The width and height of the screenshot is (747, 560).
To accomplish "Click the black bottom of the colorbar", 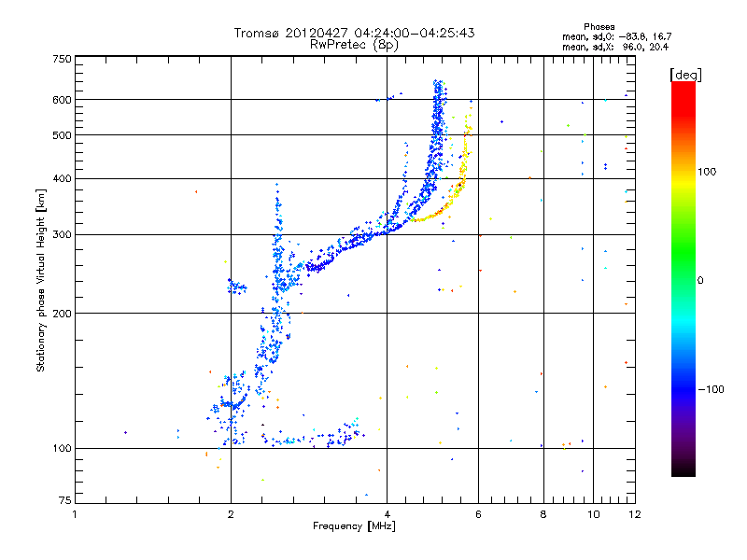I will tap(684, 469).
